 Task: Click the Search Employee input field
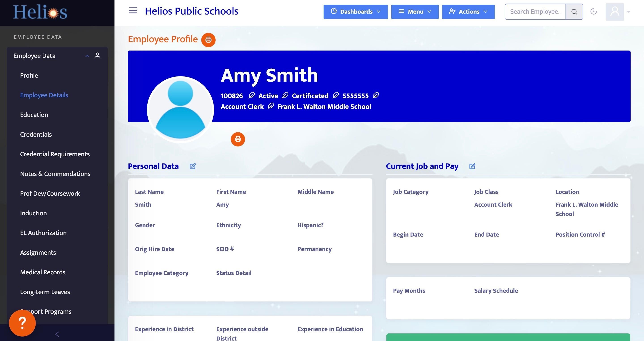[x=535, y=12]
